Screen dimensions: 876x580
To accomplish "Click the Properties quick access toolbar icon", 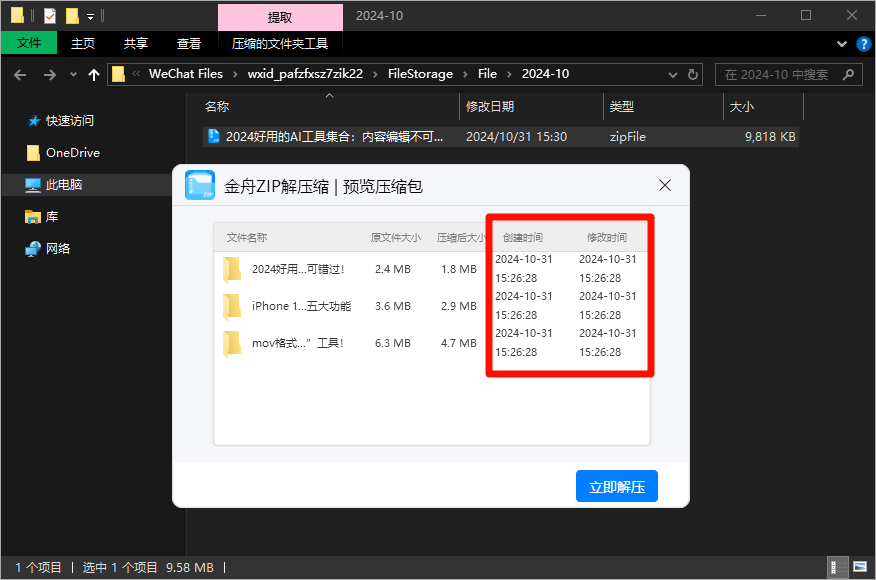I will pyautogui.click(x=50, y=16).
